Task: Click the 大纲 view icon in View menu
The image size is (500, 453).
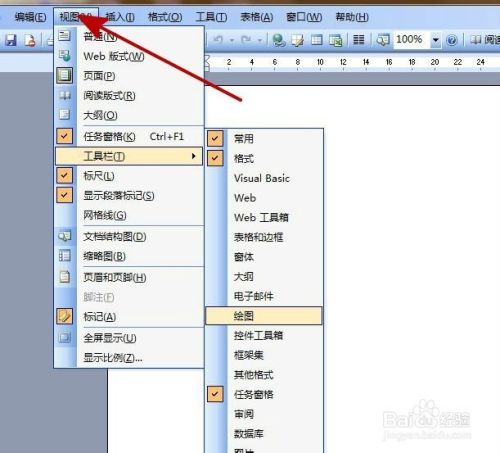Action: click(x=64, y=115)
